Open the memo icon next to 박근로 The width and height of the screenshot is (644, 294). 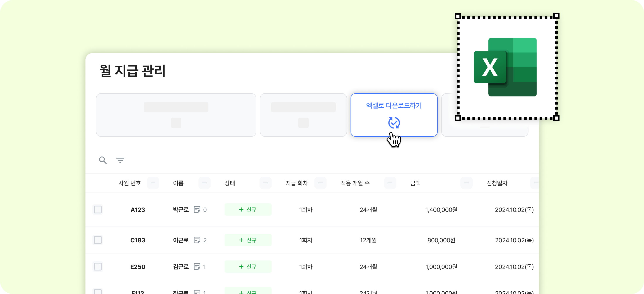click(x=197, y=210)
